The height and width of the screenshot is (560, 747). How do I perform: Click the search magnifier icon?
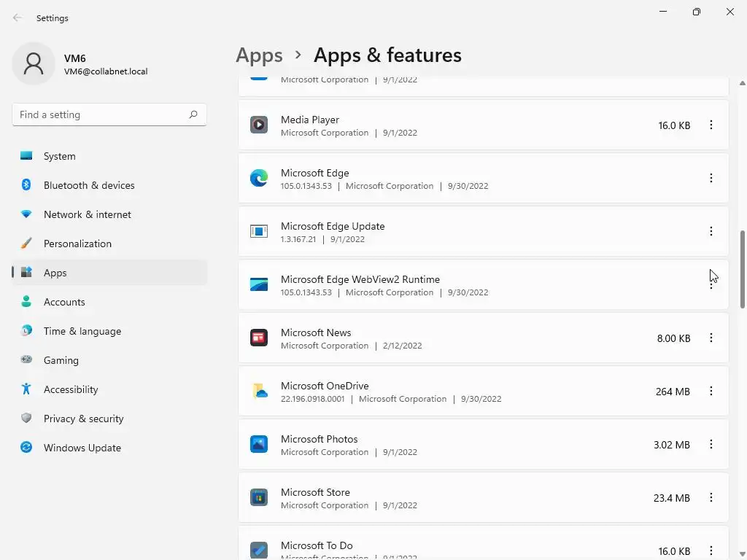coord(193,114)
